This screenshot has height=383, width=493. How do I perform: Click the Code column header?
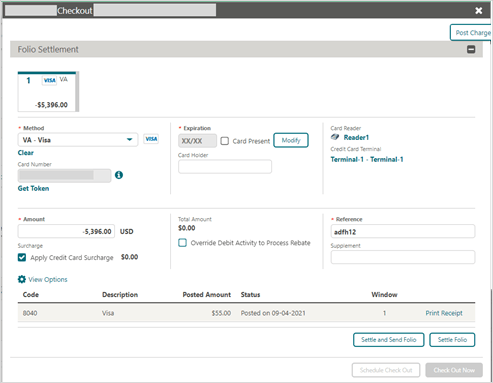[x=31, y=295]
